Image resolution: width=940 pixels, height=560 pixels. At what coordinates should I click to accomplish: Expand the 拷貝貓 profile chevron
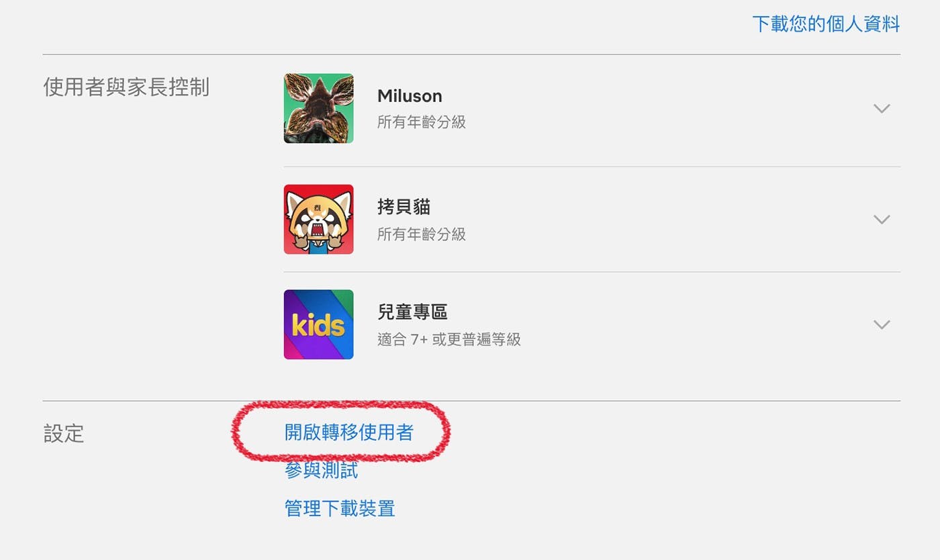882,219
